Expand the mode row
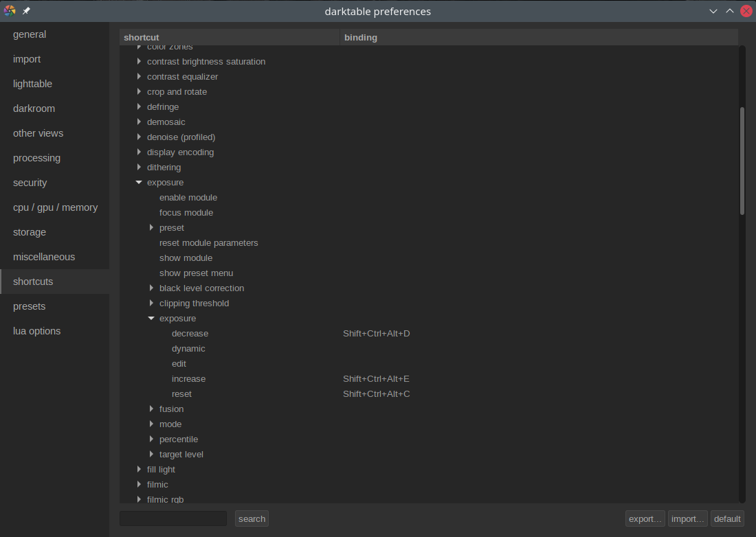The width and height of the screenshot is (756, 537). [151, 424]
